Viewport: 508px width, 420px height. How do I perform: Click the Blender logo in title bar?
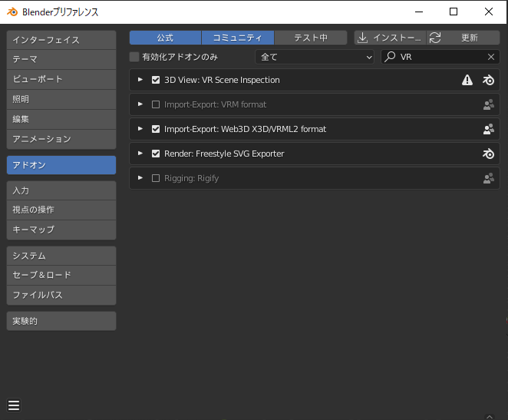click(x=12, y=12)
